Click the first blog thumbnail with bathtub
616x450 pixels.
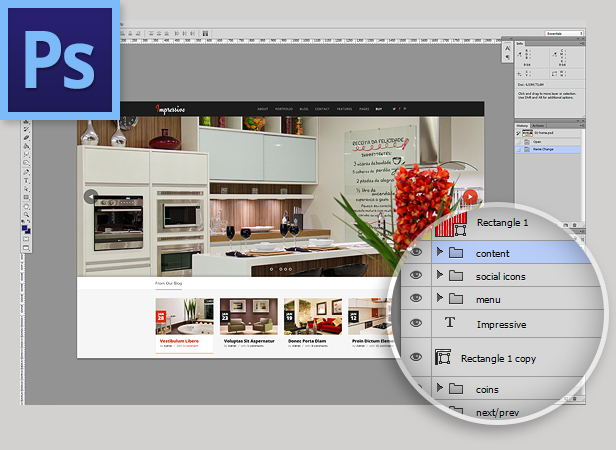[185, 316]
